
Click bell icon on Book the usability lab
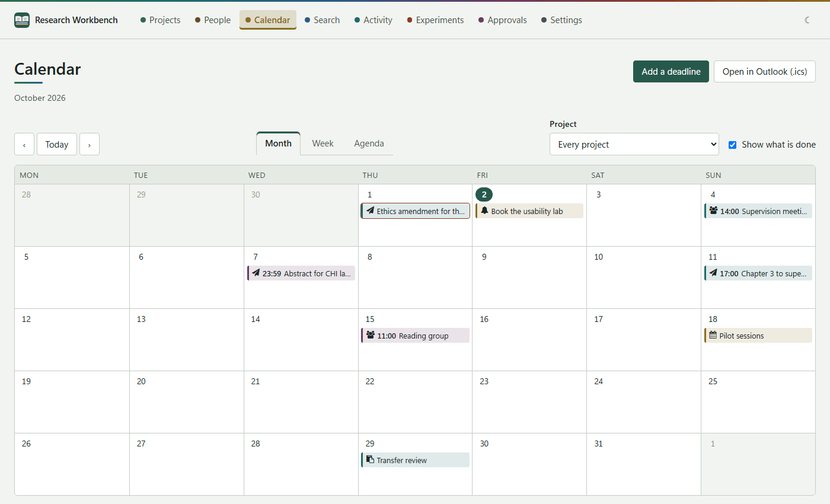(x=484, y=210)
